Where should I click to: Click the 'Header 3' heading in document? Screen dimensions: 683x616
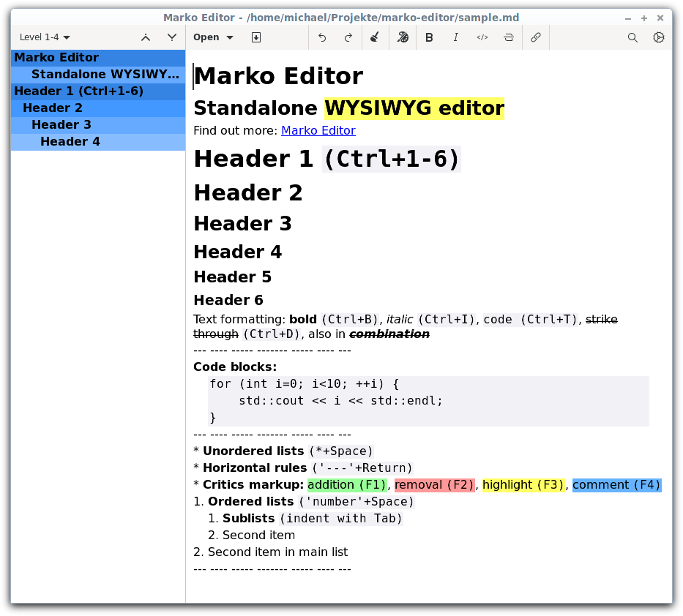(242, 224)
